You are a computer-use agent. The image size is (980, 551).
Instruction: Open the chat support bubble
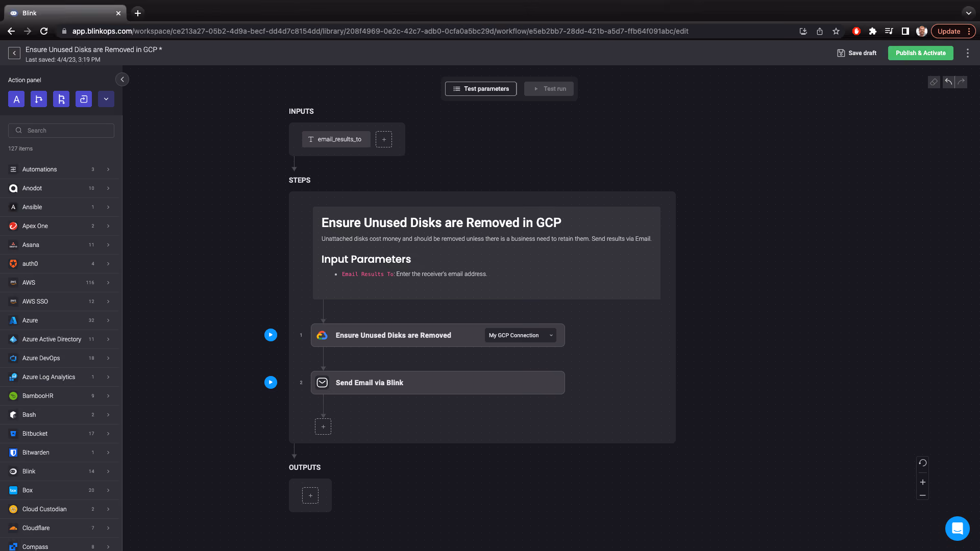click(x=957, y=528)
